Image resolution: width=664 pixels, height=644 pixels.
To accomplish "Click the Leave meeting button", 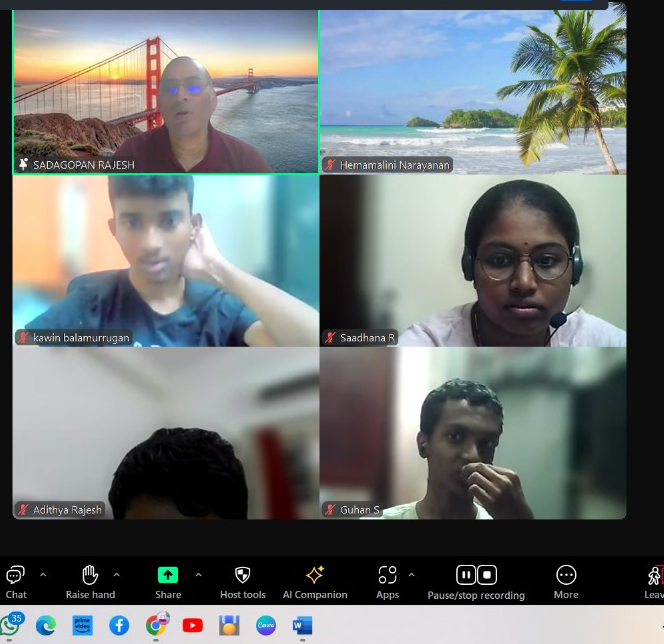I will click(x=654, y=578).
